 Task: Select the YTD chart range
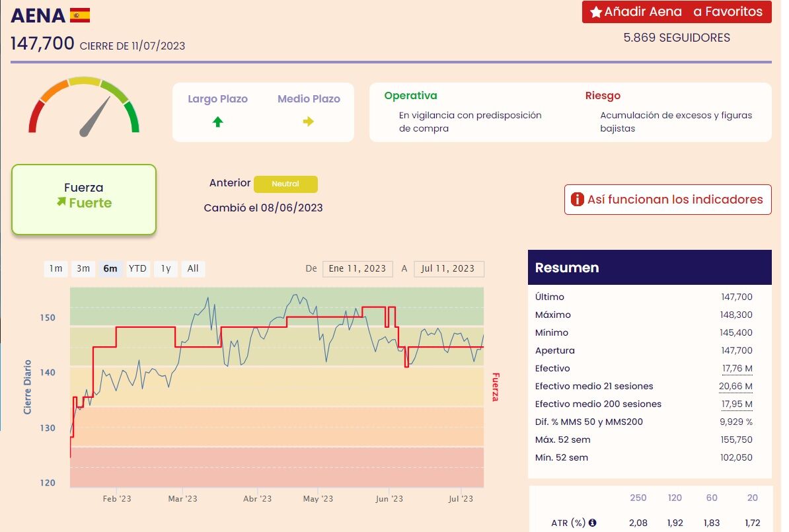pos(137,268)
